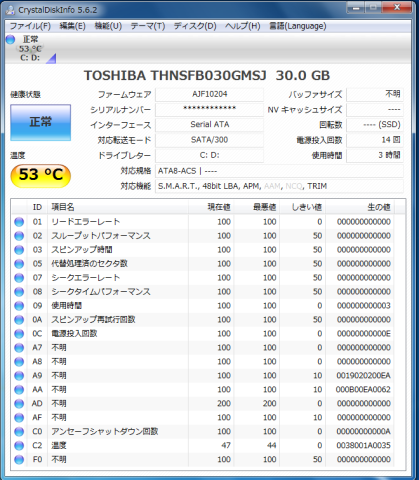The height and width of the screenshot is (480, 419).
Task: Select the disk status orb for C: D:
Action: click(11, 40)
